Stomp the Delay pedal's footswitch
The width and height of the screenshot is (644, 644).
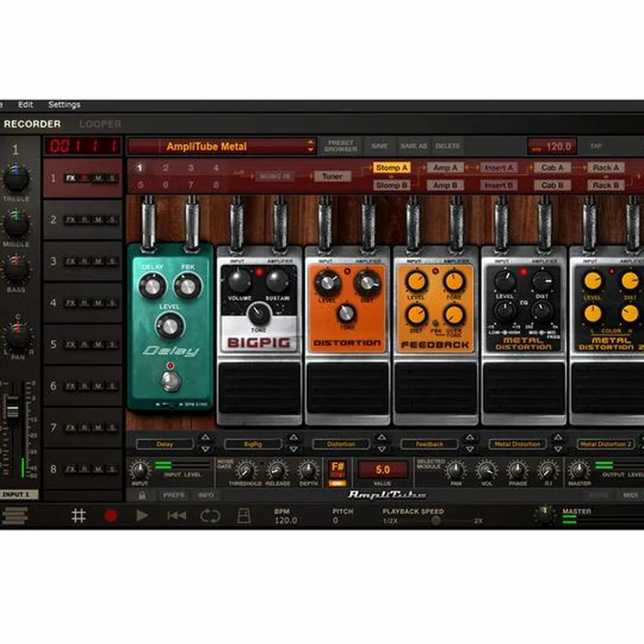point(171,381)
